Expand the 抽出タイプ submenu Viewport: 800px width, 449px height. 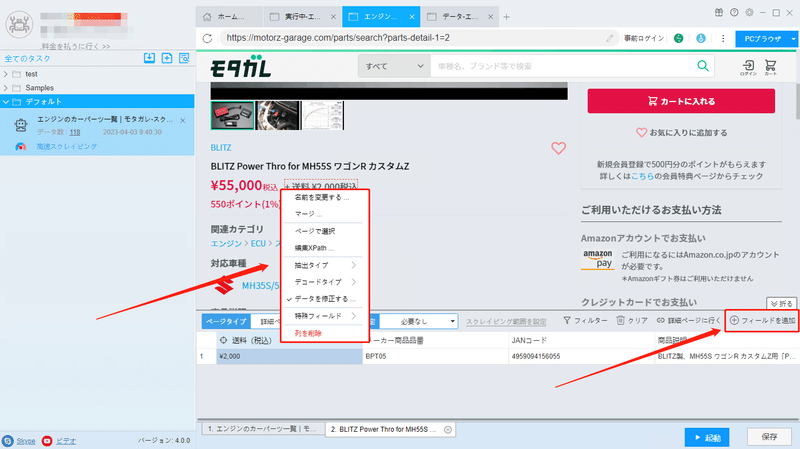[x=324, y=265]
